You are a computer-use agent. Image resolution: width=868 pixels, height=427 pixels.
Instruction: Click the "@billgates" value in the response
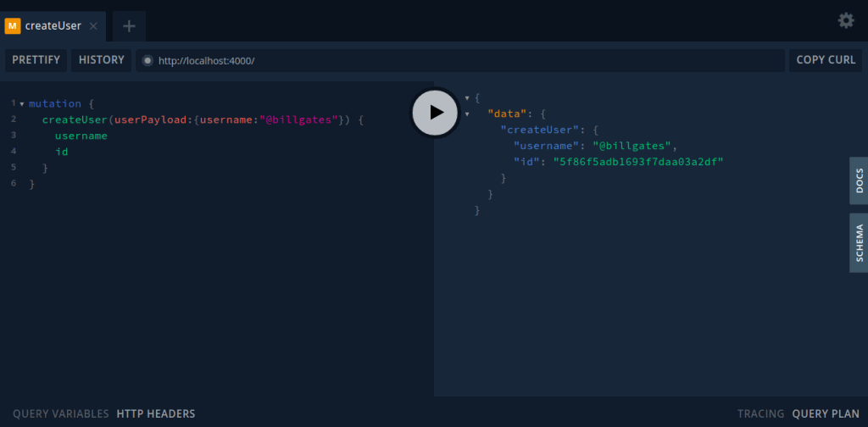point(632,146)
